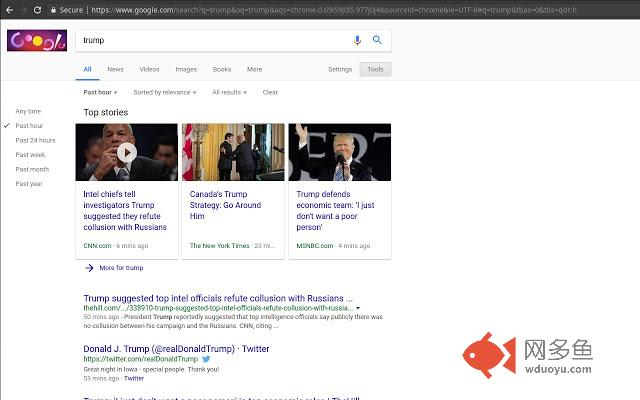Start voice search with microphone icon

[357, 40]
